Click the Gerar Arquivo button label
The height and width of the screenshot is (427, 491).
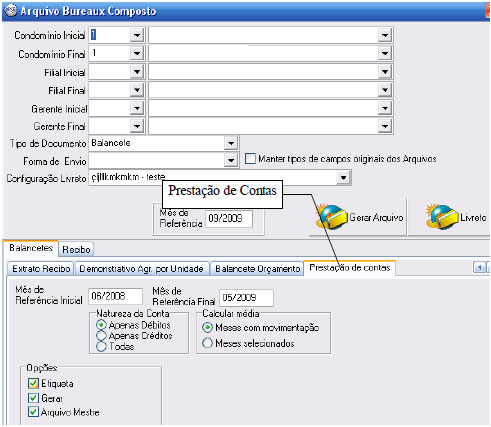[x=376, y=218]
